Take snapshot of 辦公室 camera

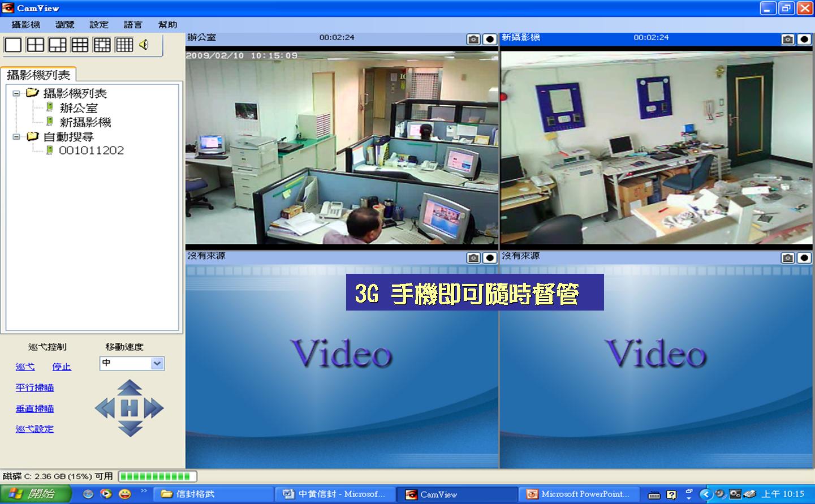pos(473,39)
